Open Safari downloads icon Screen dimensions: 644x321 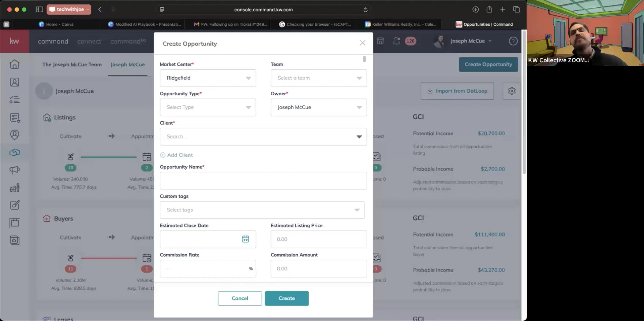475,10
